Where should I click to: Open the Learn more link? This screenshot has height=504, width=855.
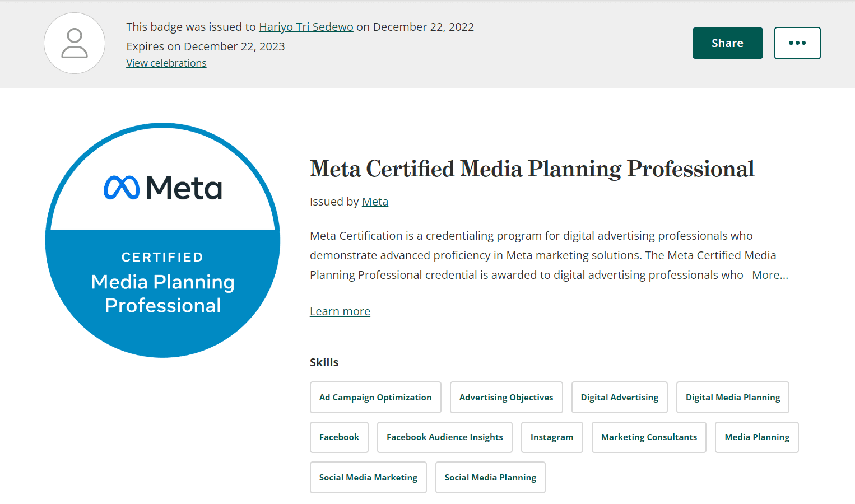340,311
